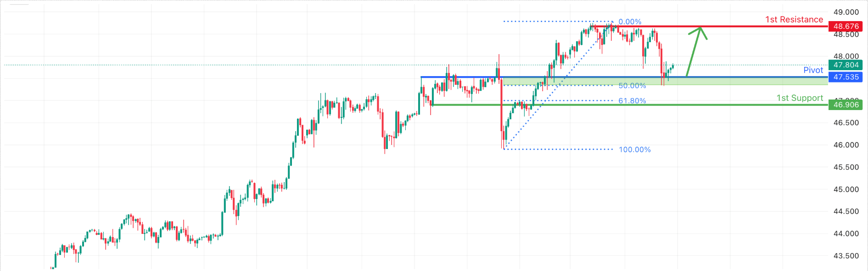Click the 46.000 price axis label
Viewport: 868px width, 271px height.
point(846,145)
